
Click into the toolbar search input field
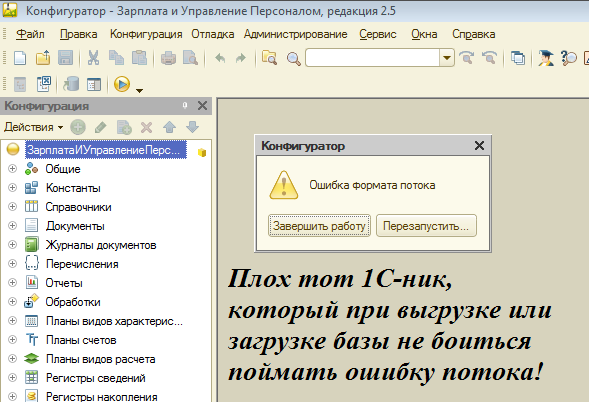[373, 58]
